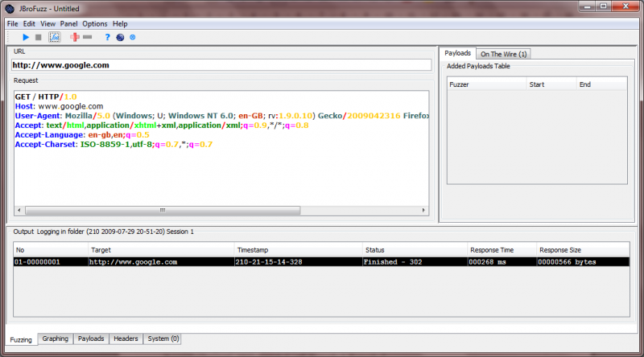The image size is (644, 357).
Task: Sort payloads by Fuzzer column header
Action: [487, 84]
